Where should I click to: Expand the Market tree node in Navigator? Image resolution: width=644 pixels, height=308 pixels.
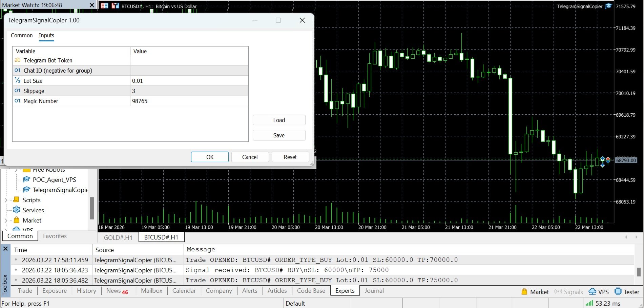pos(6,220)
